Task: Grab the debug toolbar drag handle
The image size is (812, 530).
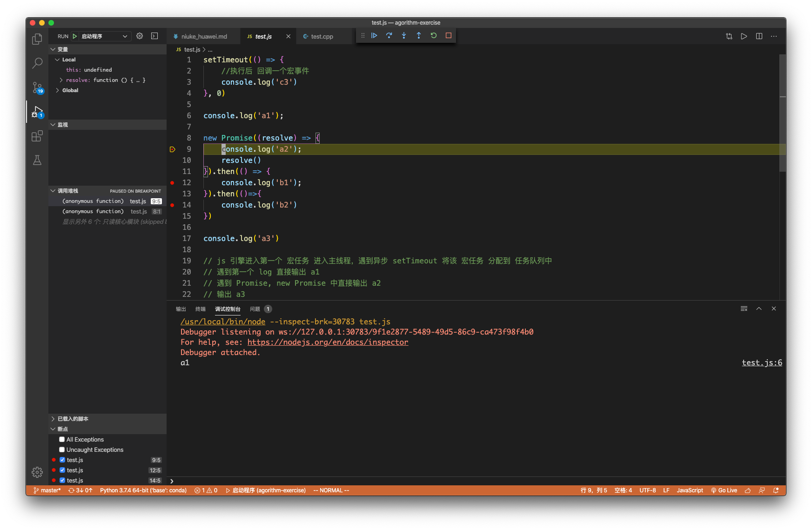Action: tap(363, 35)
